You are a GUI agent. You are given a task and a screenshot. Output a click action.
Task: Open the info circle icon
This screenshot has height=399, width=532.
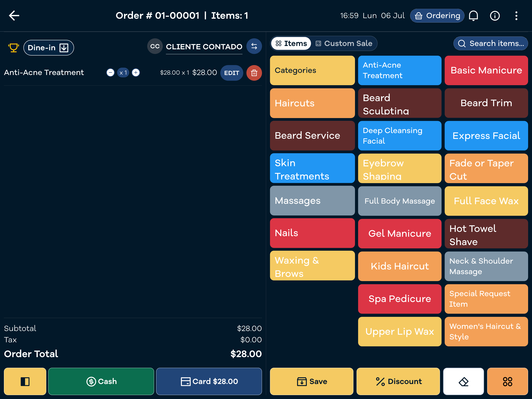tap(495, 16)
